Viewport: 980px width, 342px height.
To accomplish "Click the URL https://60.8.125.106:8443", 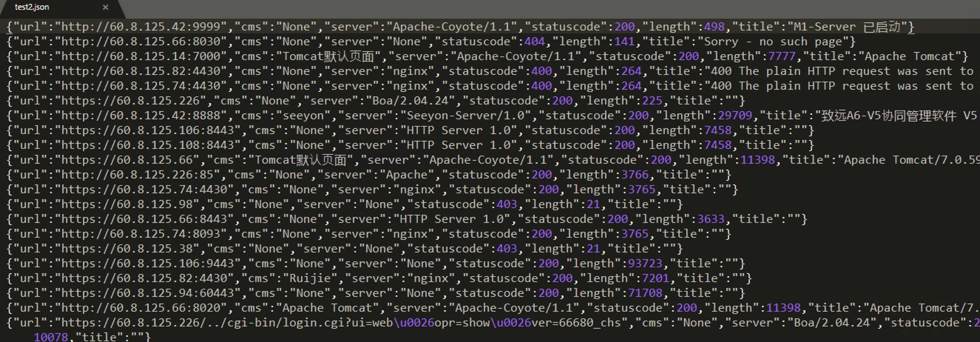I will tap(148, 131).
